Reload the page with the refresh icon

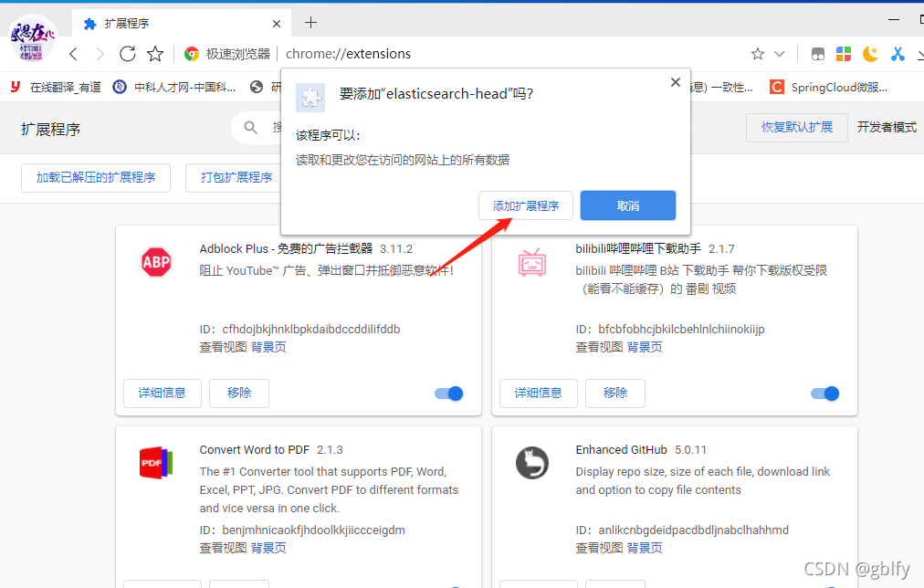[x=127, y=54]
